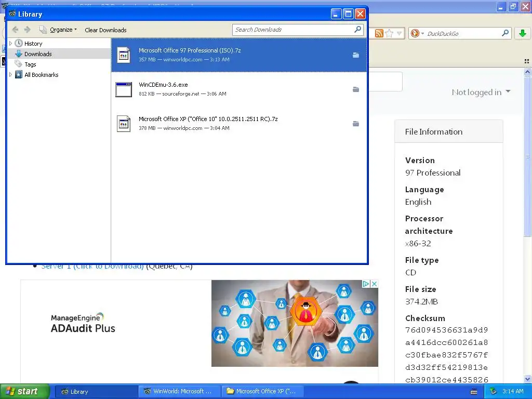The height and width of the screenshot is (399, 532).
Task: Expand the History tree node
Action: pyautogui.click(x=10, y=44)
